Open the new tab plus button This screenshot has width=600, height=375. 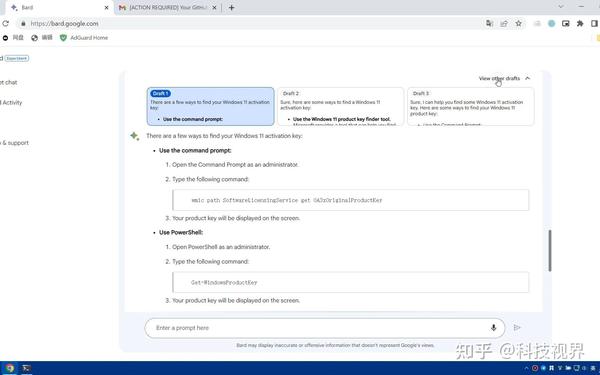[232, 7]
